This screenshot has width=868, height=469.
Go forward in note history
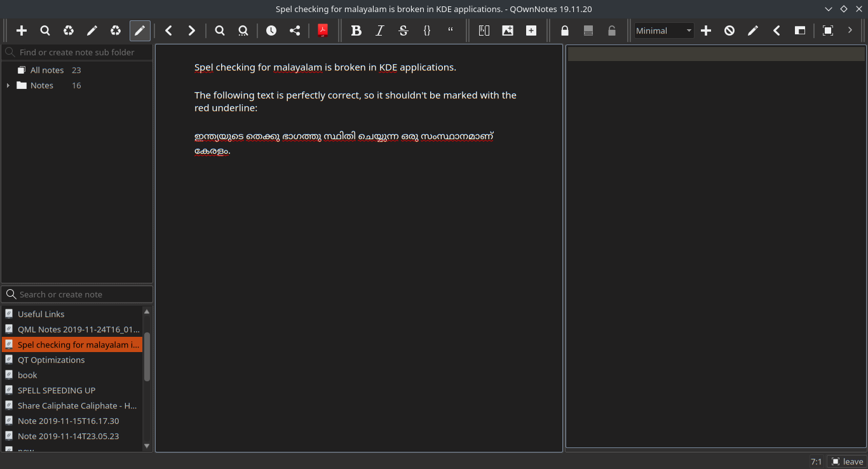pyautogui.click(x=192, y=31)
